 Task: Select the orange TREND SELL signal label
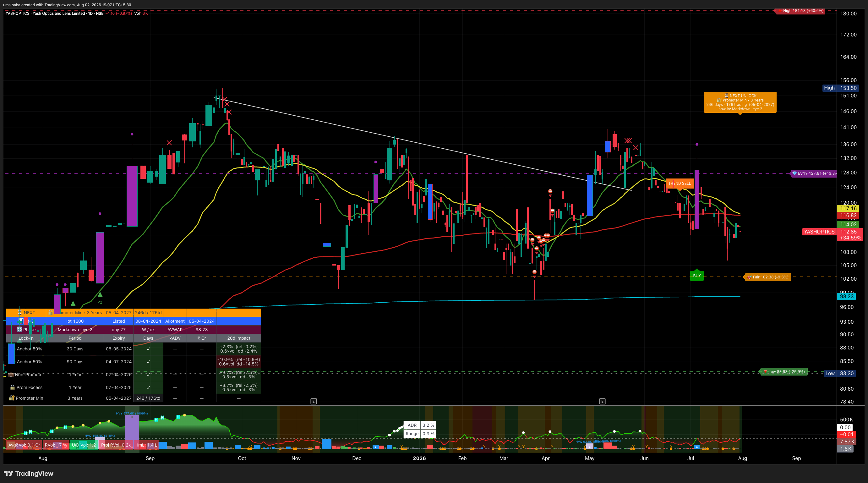(x=680, y=183)
